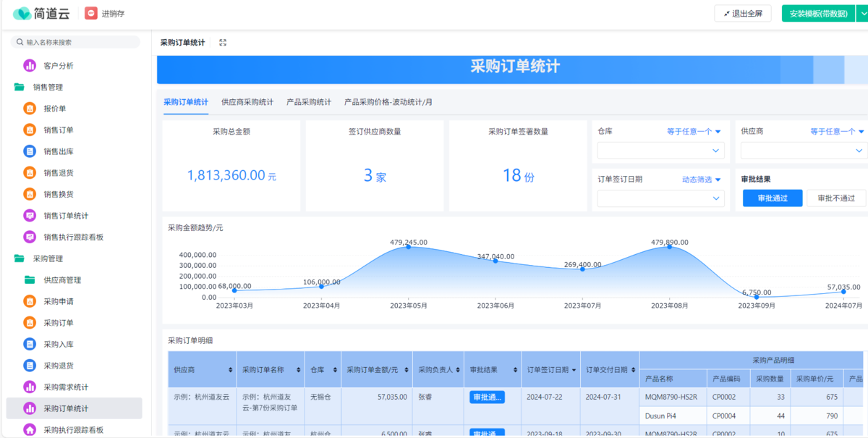868x438 pixels.
Task: Select 审批不通过 filter option
Action: (835, 198)
